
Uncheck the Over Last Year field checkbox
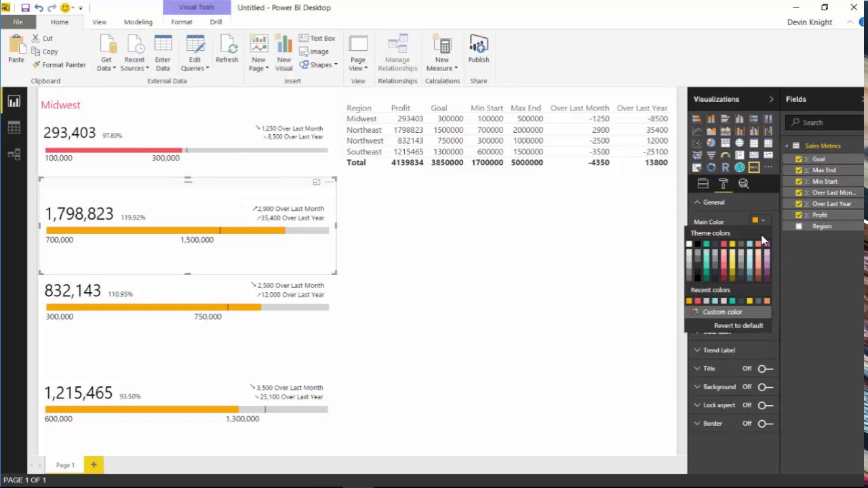pos(799,204)
